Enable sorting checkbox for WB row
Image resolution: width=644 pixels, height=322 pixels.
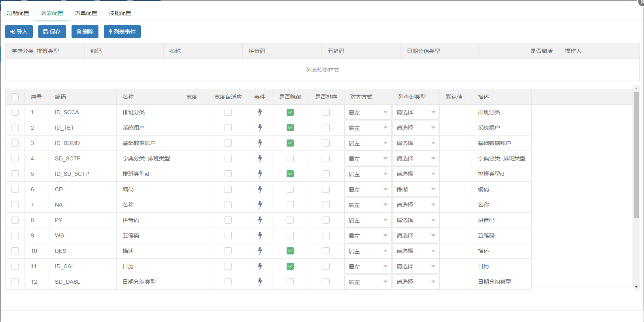326,235
